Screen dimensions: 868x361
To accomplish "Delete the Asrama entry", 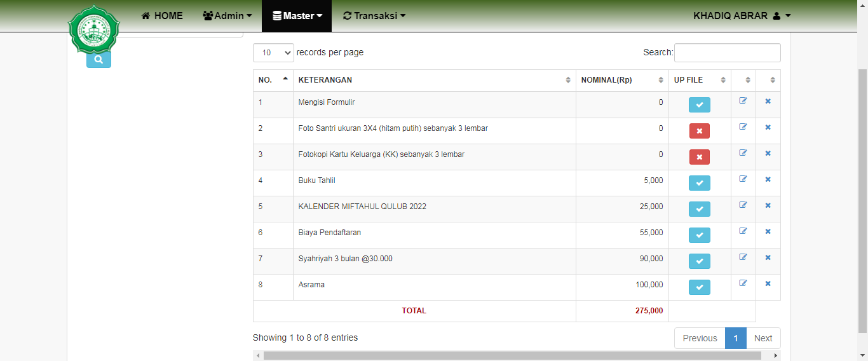I will click(768, 283).
